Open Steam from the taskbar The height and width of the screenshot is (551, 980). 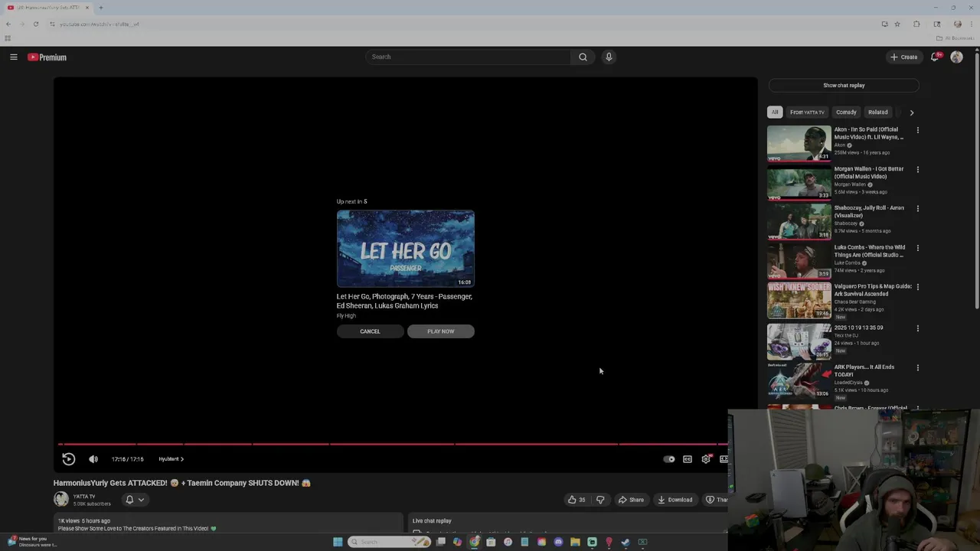click(x=626, y=542)
